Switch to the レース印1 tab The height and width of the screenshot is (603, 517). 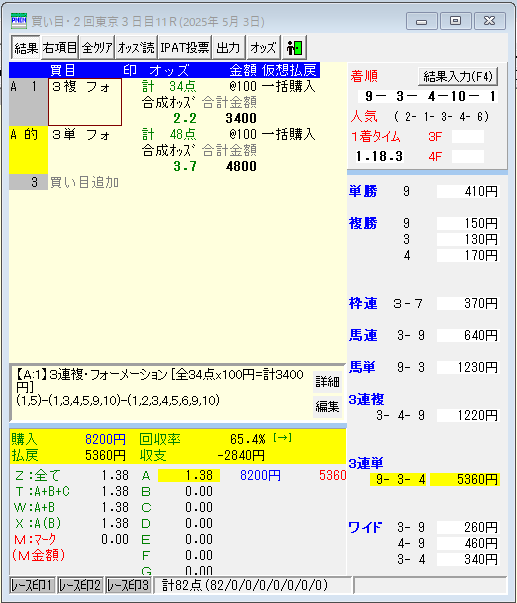point(33,585)
